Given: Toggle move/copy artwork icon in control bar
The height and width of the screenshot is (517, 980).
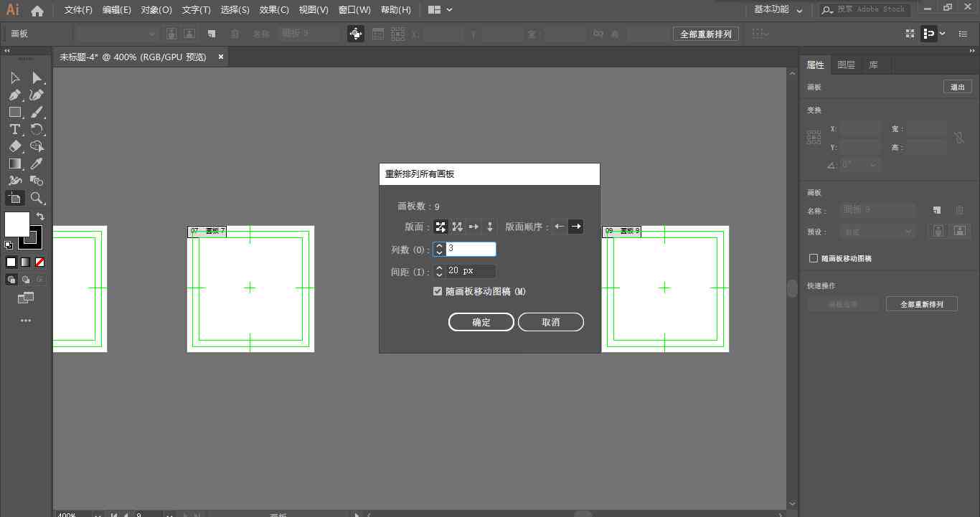Looking at the screenshot, I should click(x=356, y=34).
